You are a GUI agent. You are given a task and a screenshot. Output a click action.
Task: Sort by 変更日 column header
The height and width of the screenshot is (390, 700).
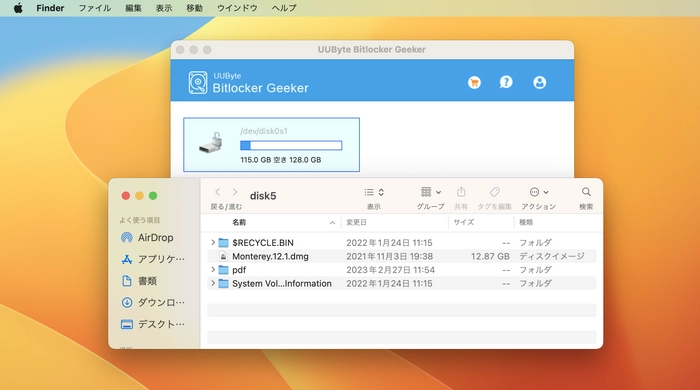point(356,222)
